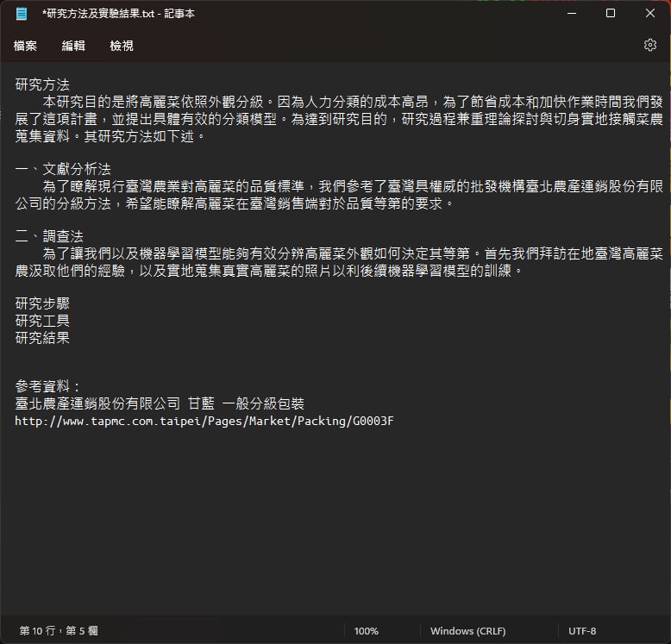This screenshot has height=644, width=671.
Task: Place cursor on the 研究結果 line
Action: 42,338
